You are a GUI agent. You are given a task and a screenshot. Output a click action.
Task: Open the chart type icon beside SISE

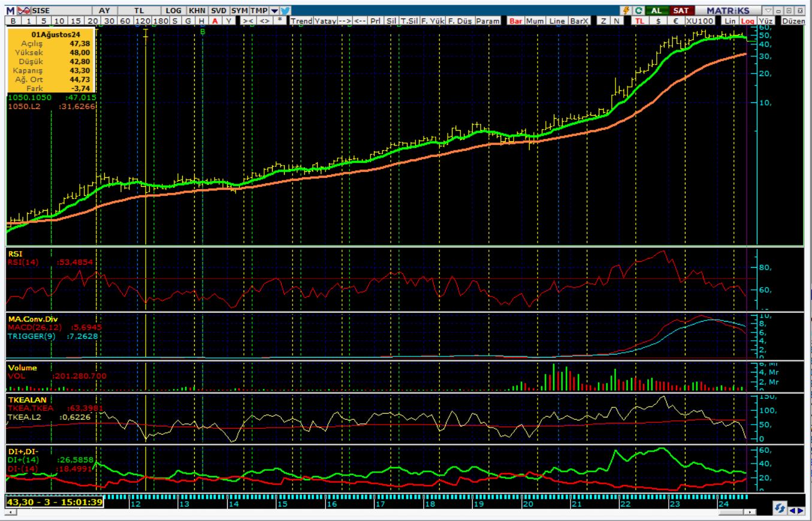click(x=24, y=11)
